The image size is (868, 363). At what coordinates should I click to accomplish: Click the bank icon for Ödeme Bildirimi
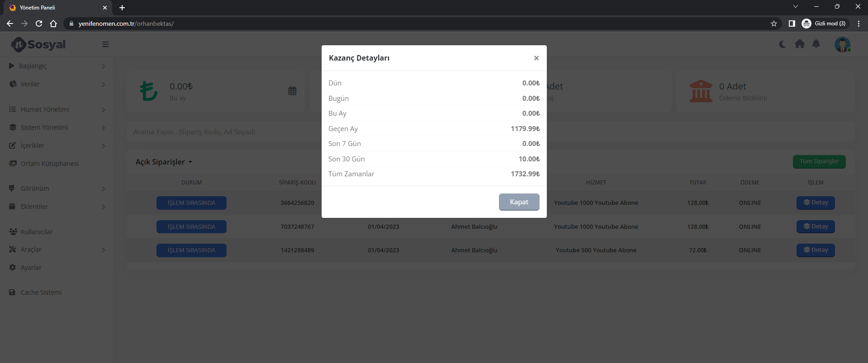tap(701, 91)
